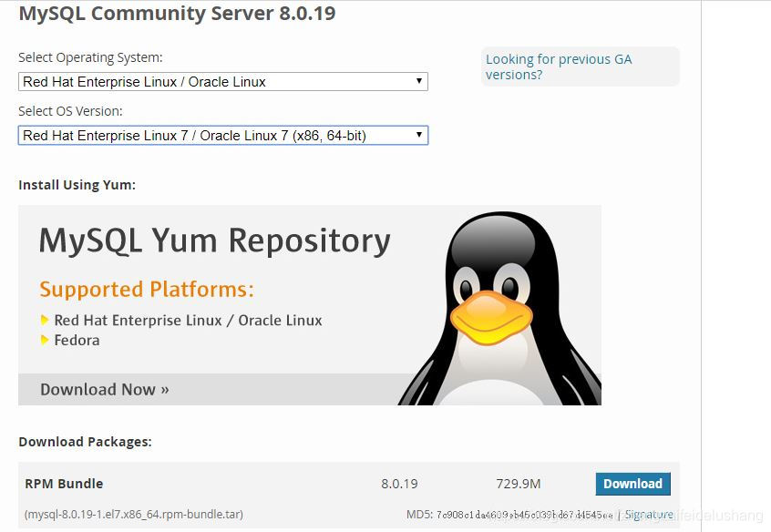Screen dimensions: 771x532
Task: Click the Looking for previous GA versions link
Action: click(559, 66)
